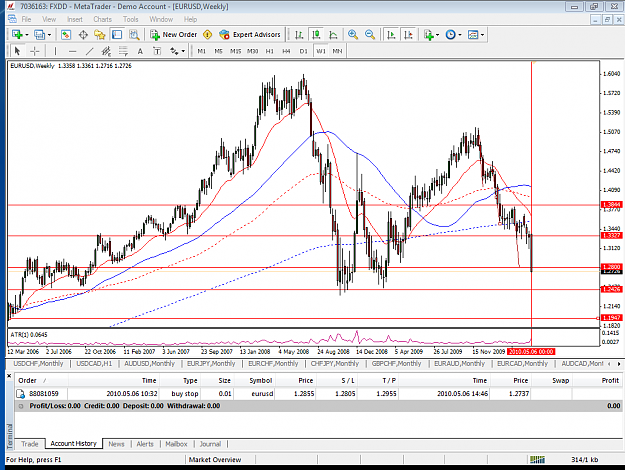The image size is (625, 470).
Task: Select the Vertical Line drawing tool
Action: click(x=55, y=51)
